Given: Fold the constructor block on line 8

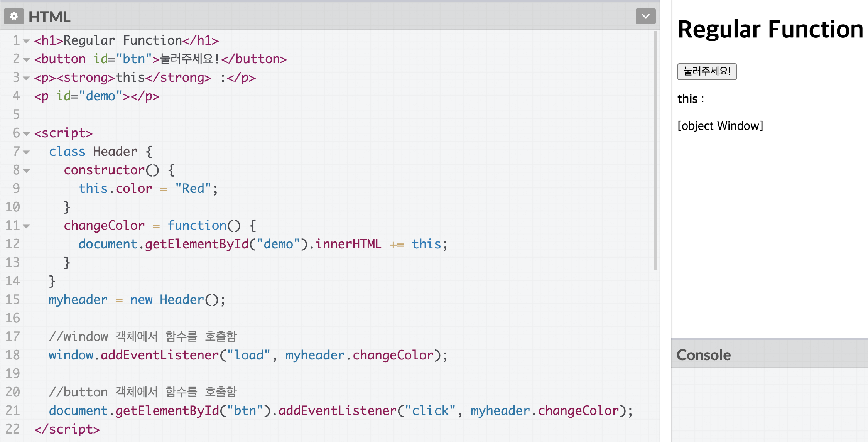Looking at the screenshot, I should [x=26, y=170].
